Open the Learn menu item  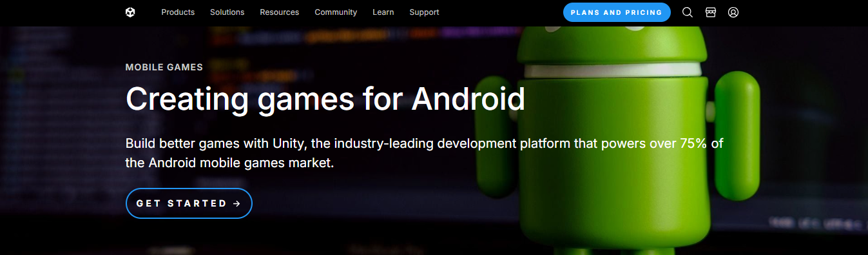tap(383, 12)
